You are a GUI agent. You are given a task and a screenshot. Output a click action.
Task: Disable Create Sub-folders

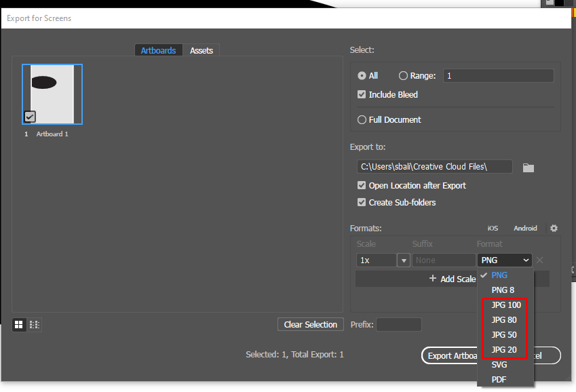coord(361,202)
